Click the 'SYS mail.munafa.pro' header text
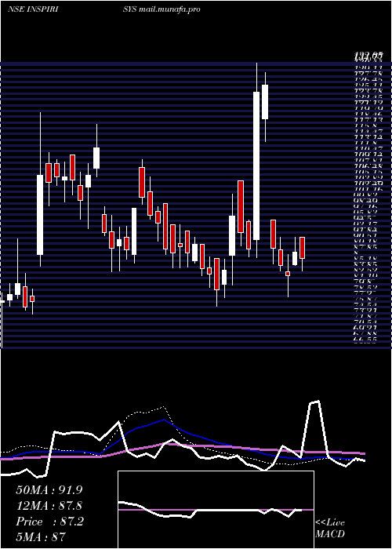Image resolution: width=392 pixels, height=549 pixels. point(162,9)
